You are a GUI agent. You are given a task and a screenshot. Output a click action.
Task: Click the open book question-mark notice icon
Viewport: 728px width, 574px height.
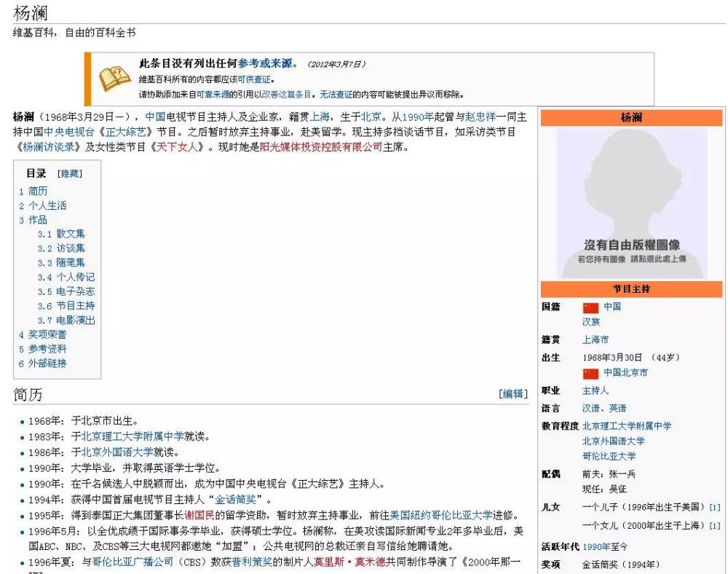click(x=115, y=79)
